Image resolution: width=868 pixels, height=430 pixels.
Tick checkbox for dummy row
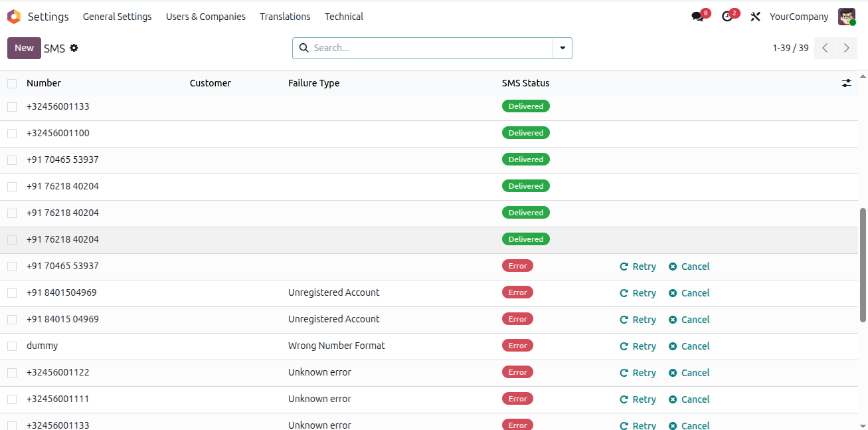tap(12, 346)
